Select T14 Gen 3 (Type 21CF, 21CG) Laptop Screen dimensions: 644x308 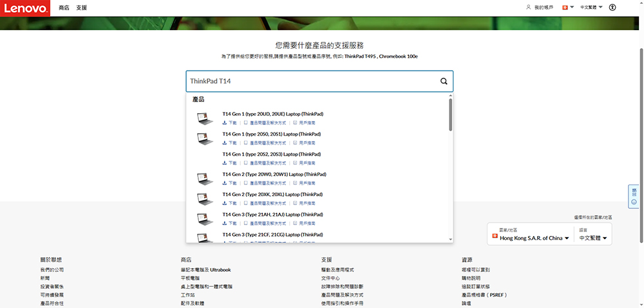click(x=272, y=235)
